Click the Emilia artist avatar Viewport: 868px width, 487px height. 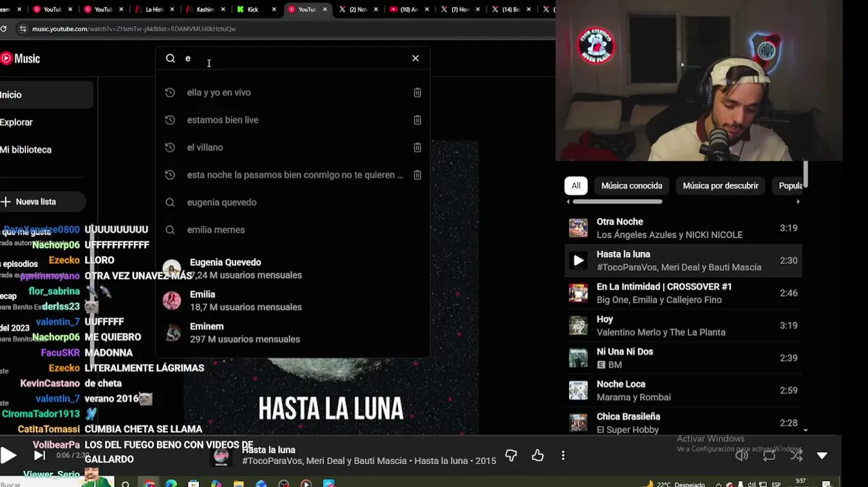(172, 300)
